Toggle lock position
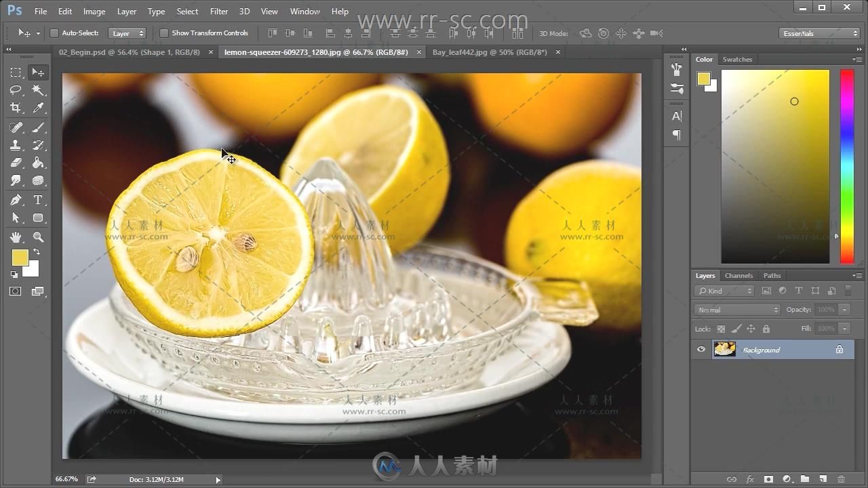The width and height of the screenshot is (868, 488). 751,329
